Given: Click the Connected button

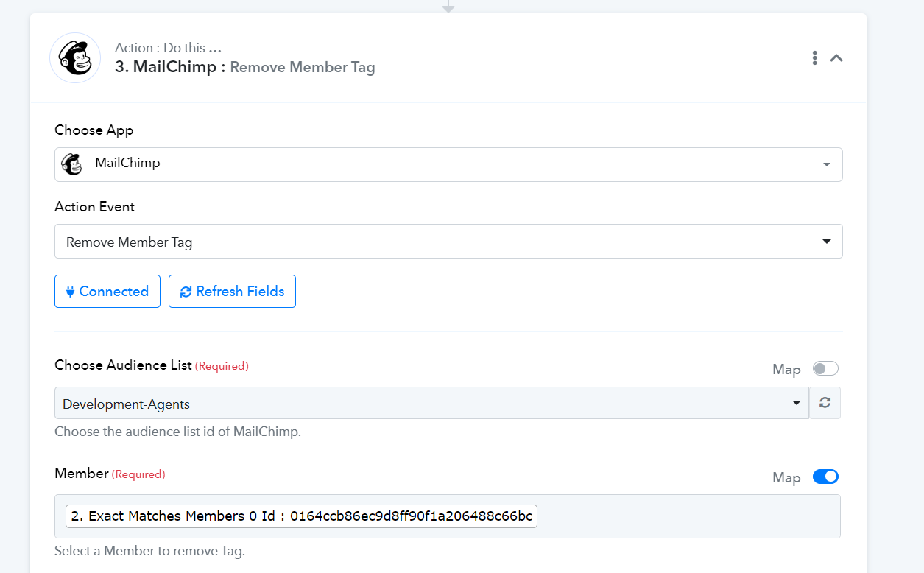Looking at the screenshot, I should [x=107, y=292].
